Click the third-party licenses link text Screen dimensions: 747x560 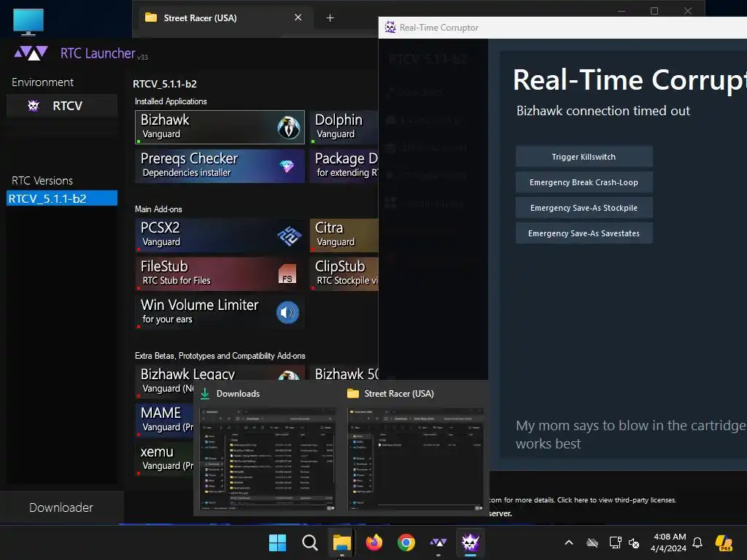point(616,500)
